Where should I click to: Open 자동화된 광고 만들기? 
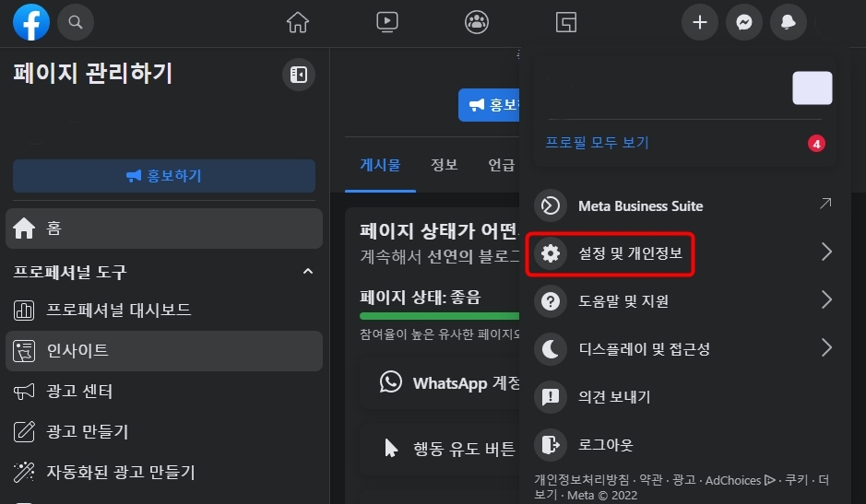click(x=164, y=473)
